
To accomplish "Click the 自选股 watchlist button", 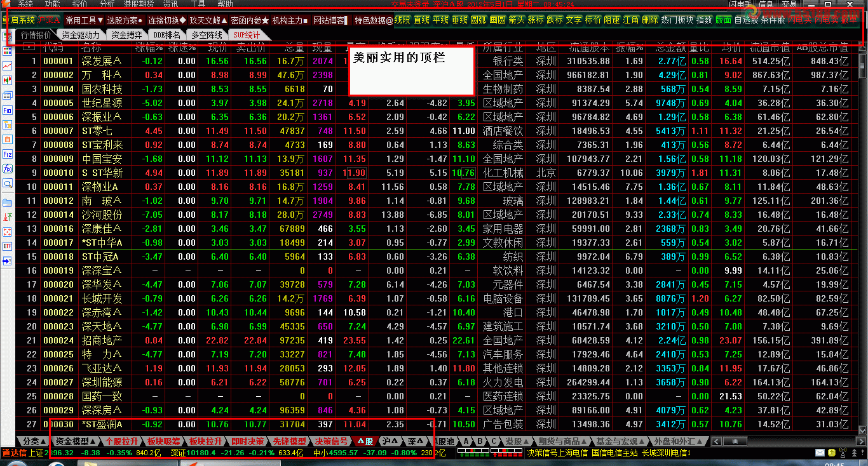I will coord(745,20).
